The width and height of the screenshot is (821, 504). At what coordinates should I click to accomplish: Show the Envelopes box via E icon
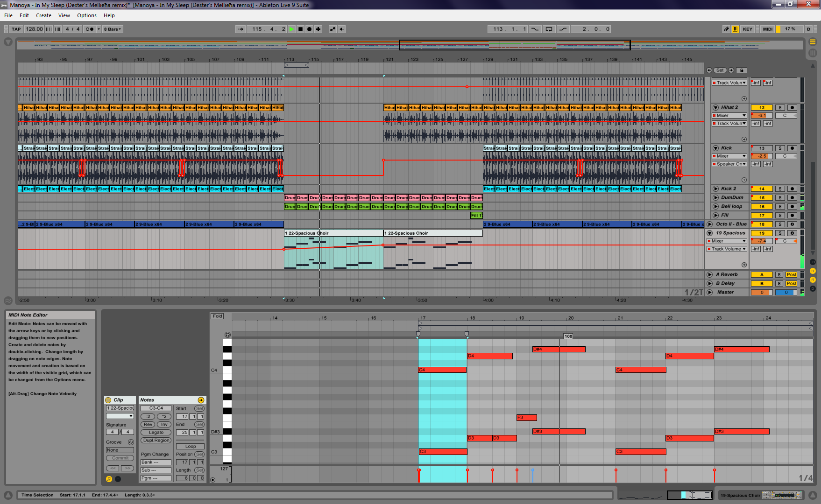[118, 479]
